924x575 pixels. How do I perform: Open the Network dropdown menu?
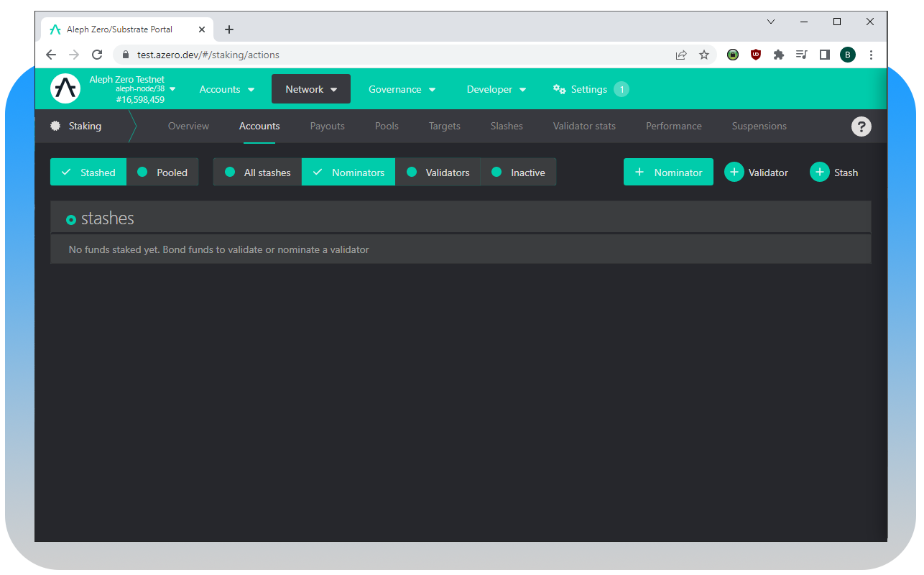(x=311, y=89)
